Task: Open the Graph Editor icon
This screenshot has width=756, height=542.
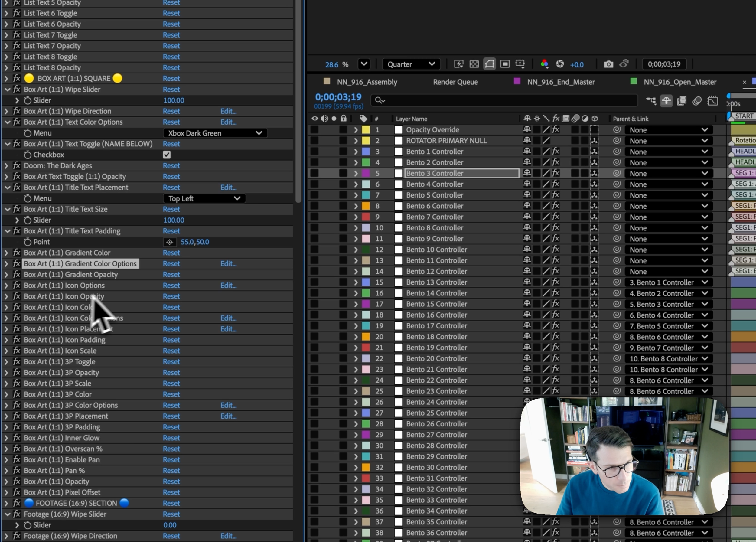Action: tap(712, 101)
